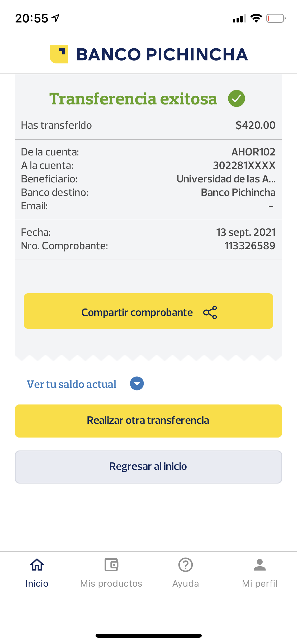Tap the share icon on Compartir comprobante
This screenshot has width=297, height=644.
(x=210, y=312)
